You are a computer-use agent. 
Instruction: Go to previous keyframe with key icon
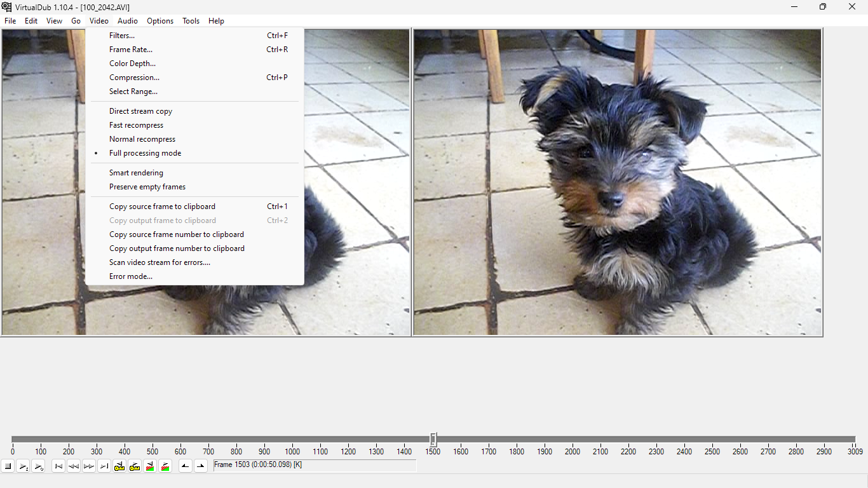point(119,466)
